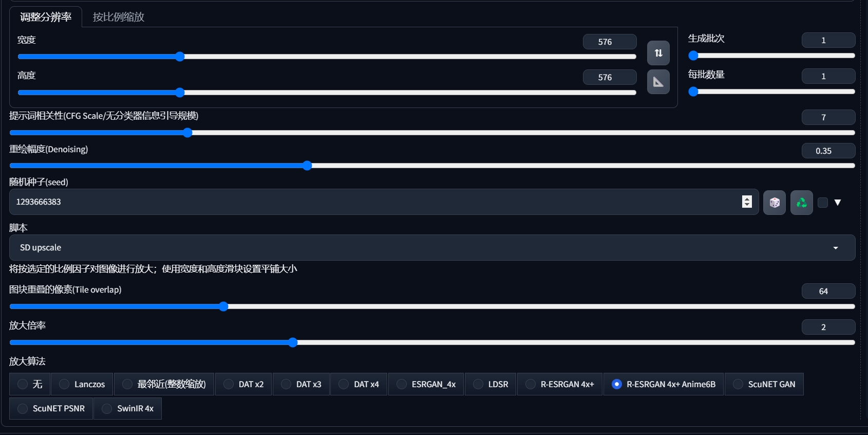Click the dice random seed icon

click(774, 203)
